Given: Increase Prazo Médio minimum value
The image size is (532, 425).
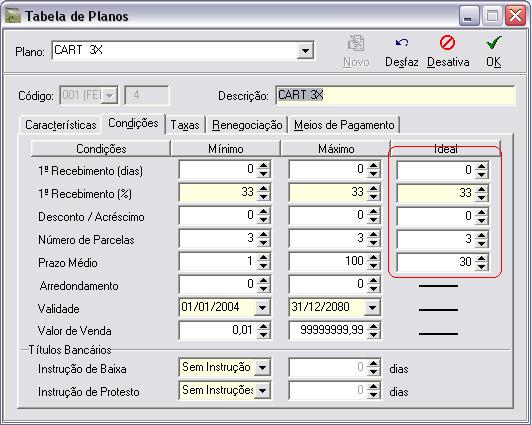Looking at the screenshot, I should point(263,258).
